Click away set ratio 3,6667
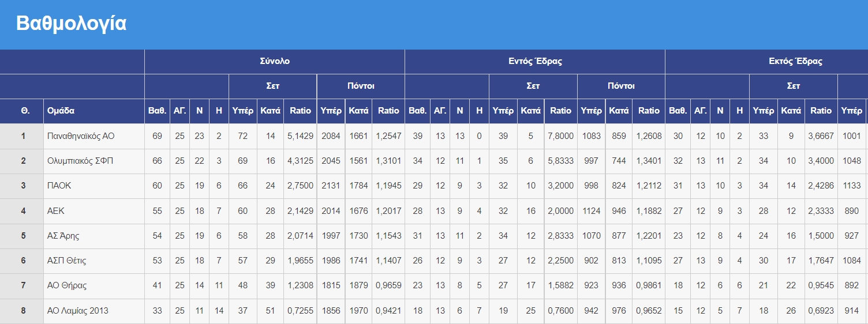Screen dimensions: 868x324 pos(821,136)
